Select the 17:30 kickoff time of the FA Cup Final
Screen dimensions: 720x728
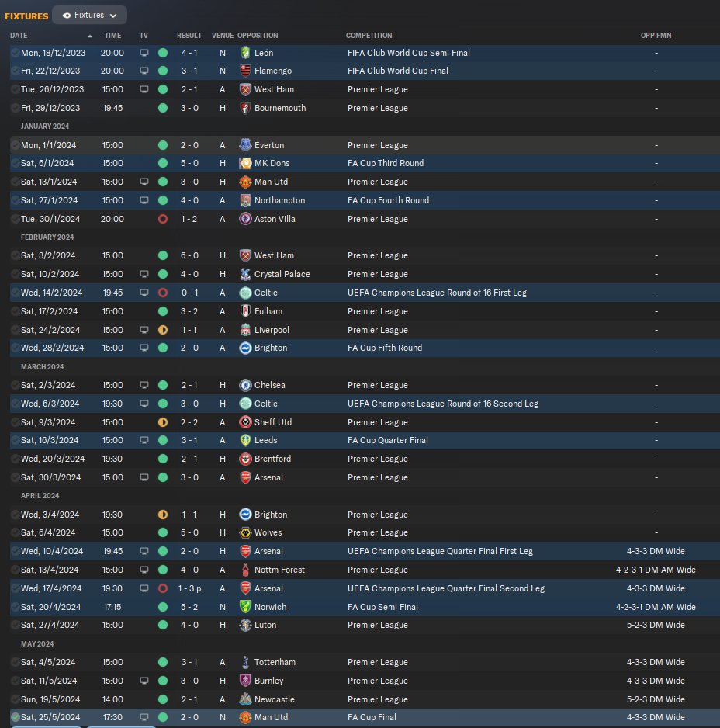click(112, 717)
